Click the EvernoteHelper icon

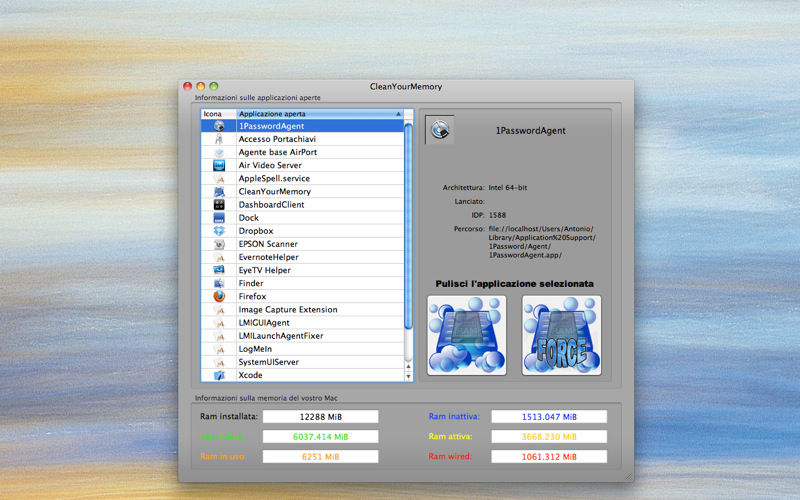[219, 257]
